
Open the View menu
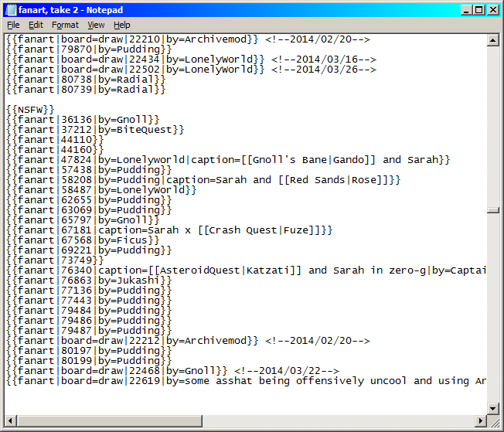tap(96, 25)
